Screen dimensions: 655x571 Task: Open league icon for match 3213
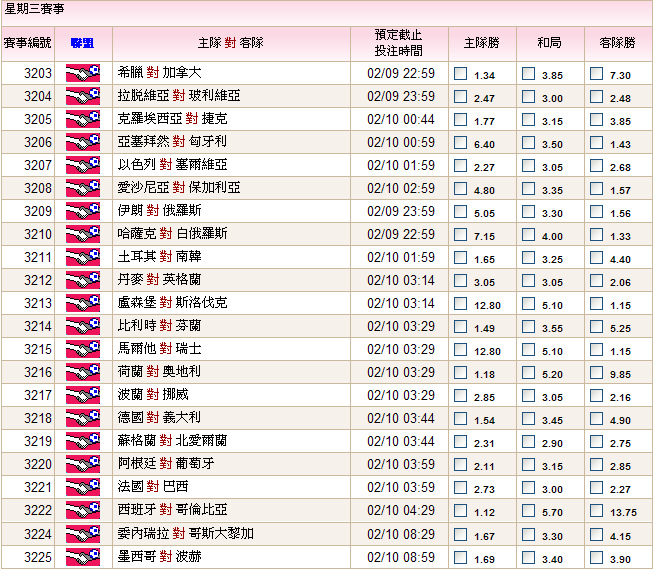(x=83, y=303)
